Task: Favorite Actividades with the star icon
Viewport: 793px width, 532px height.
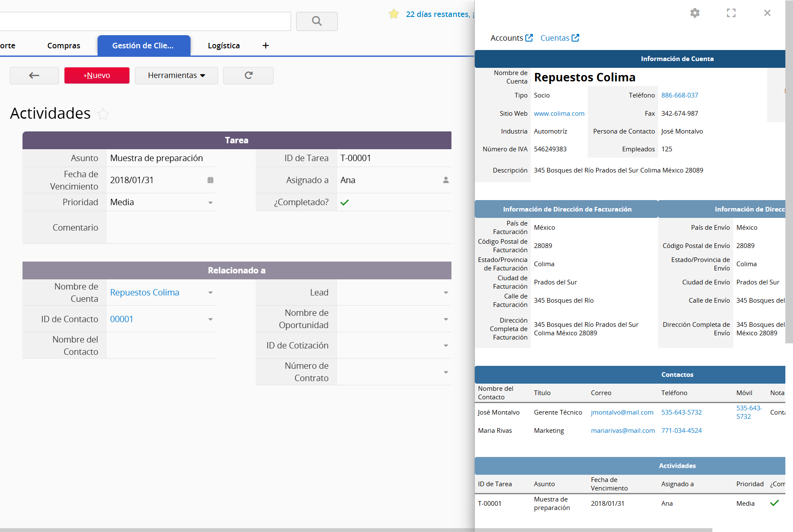Action: 103,114
